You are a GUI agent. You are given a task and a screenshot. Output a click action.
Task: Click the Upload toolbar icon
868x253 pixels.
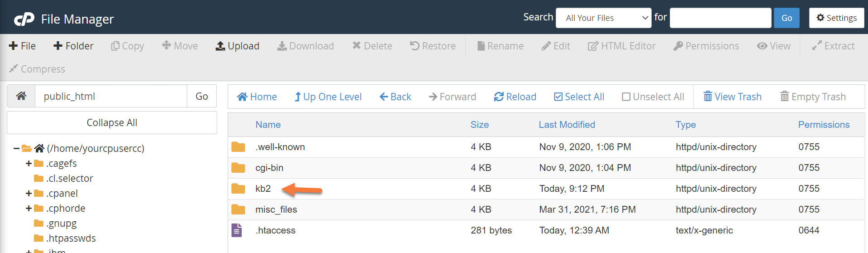(x=220, y=46)
